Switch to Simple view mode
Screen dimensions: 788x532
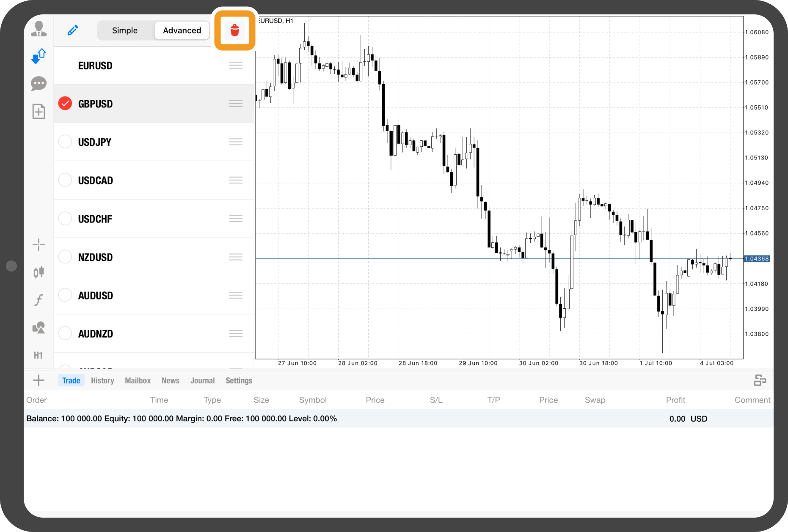tap(125, 30)
